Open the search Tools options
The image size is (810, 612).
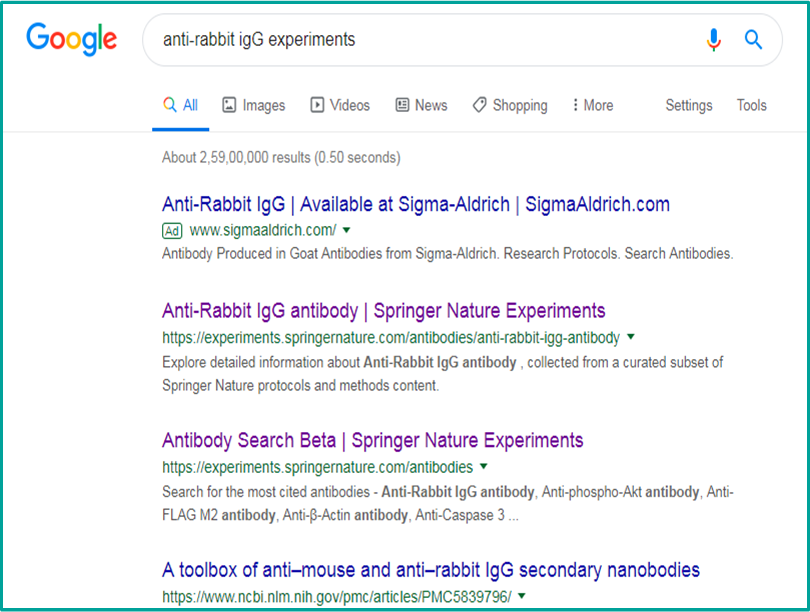[751, 105]
